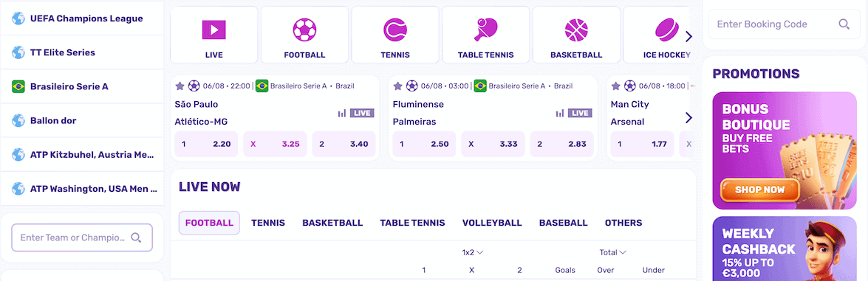Click the booking code search magnifier icon
This screenshot has width=868, height=281.
pos(844,24)
